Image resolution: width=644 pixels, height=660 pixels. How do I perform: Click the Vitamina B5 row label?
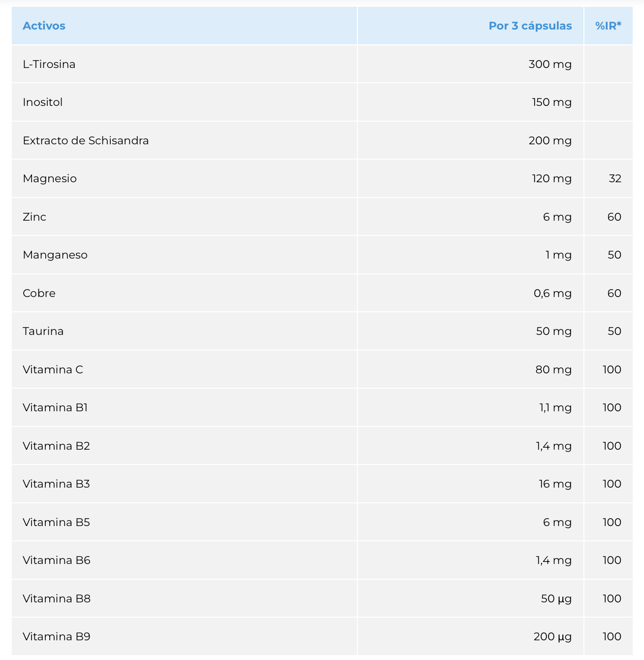pos(56,522)
